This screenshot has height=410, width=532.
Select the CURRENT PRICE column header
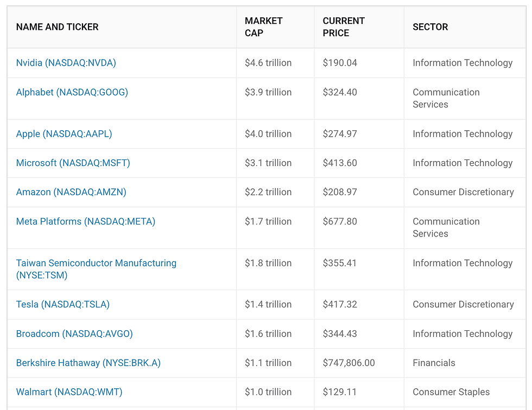tap(344, 27)
